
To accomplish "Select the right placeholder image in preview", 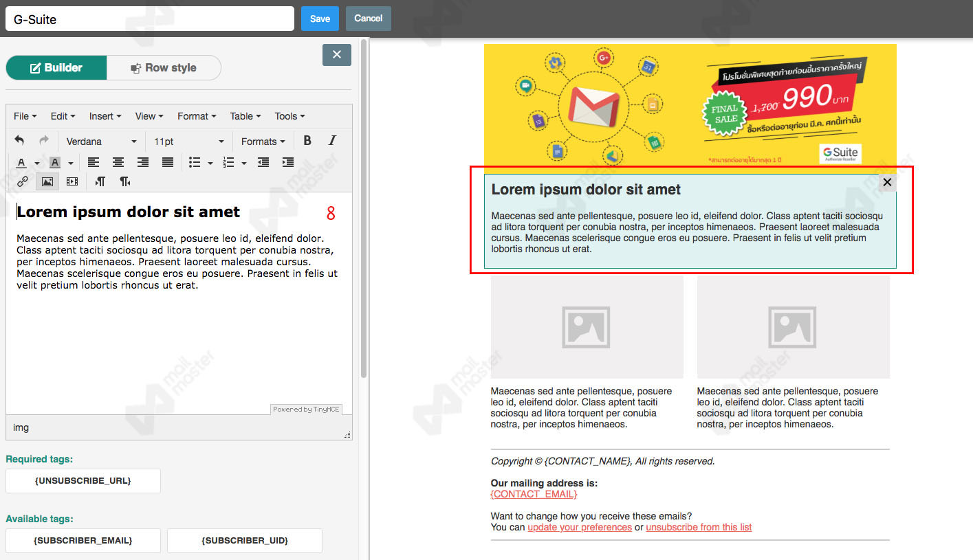I will (793, 326).
